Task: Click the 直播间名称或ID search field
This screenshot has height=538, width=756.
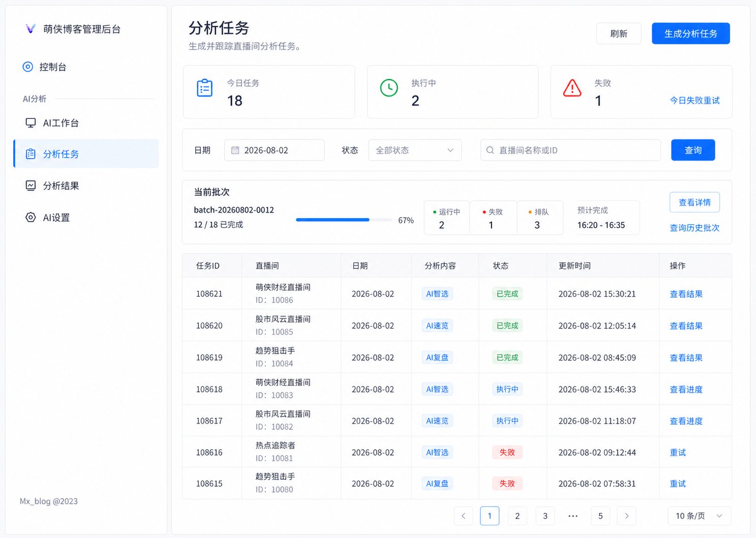Action: click(x=570, y=150)
